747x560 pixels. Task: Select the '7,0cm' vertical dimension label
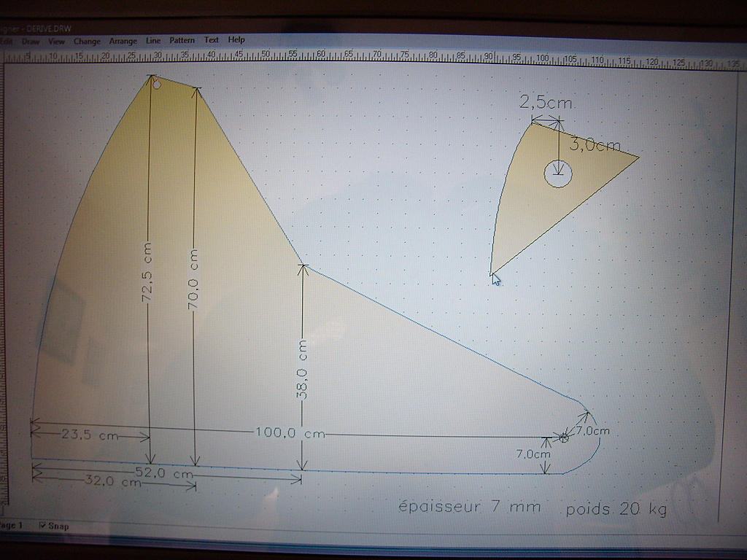pyautogui.click(x=533, y=454)
